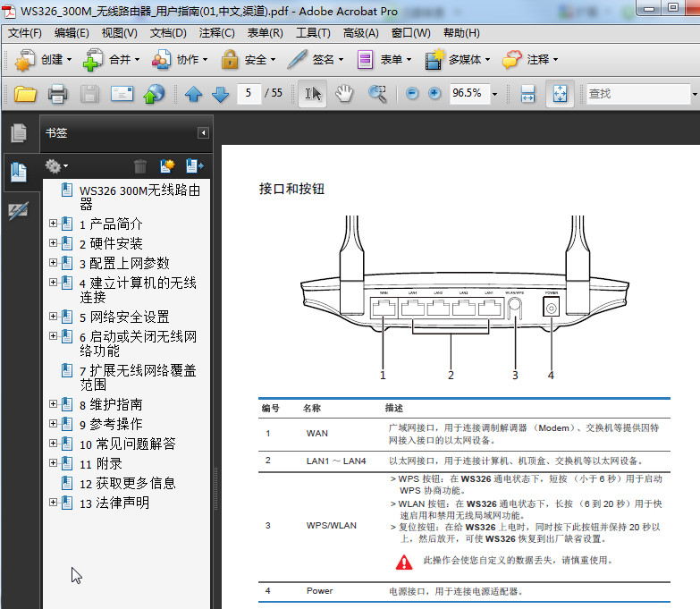Image resolution: width=700 pixels, height=609 pixels.
Task: Open the Pages thumbnails panel
Action: click(x=19, y=133)
